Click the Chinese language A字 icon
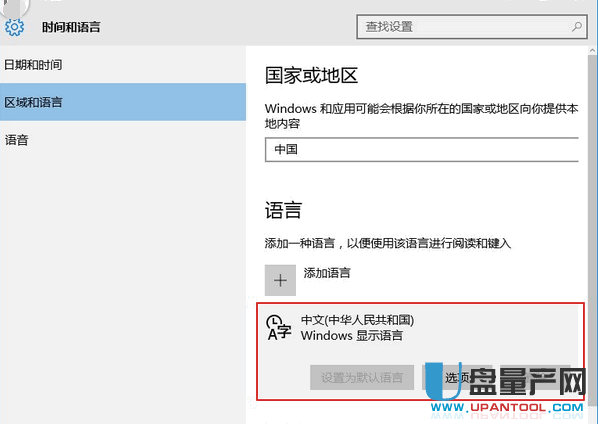 [x=278, y=327]
